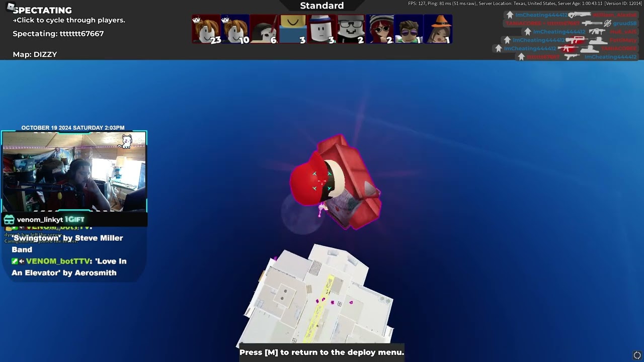The image size is (644, 362).
Task: Click the up-arrow icon in the top kill feed row
Action: click(510, 15)
